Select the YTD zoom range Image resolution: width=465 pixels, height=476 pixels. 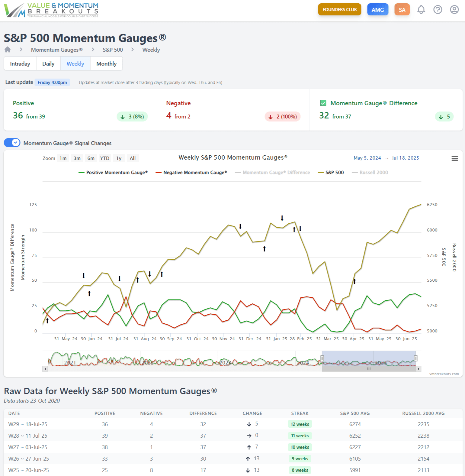pos(104,158)
